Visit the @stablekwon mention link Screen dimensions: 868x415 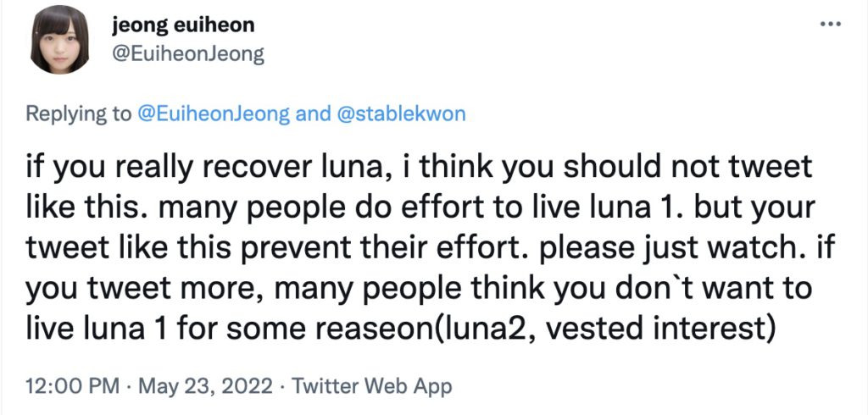[x=401, y=113]
